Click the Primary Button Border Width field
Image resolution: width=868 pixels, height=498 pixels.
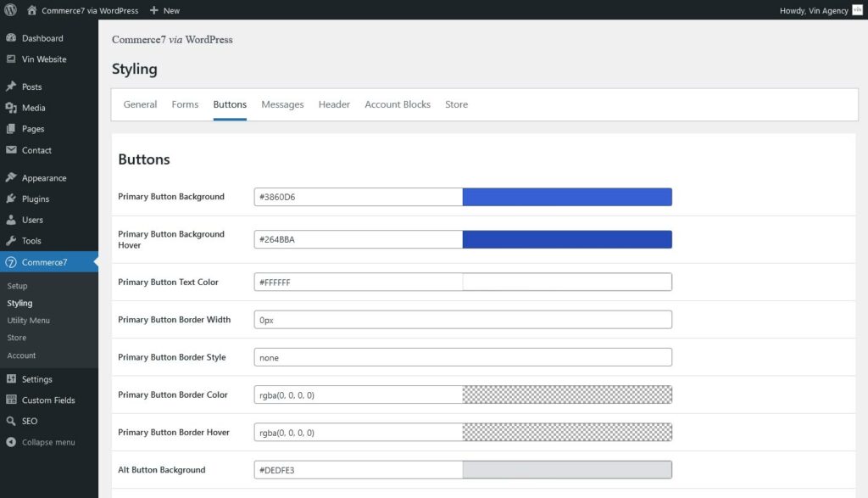(463, 320)
